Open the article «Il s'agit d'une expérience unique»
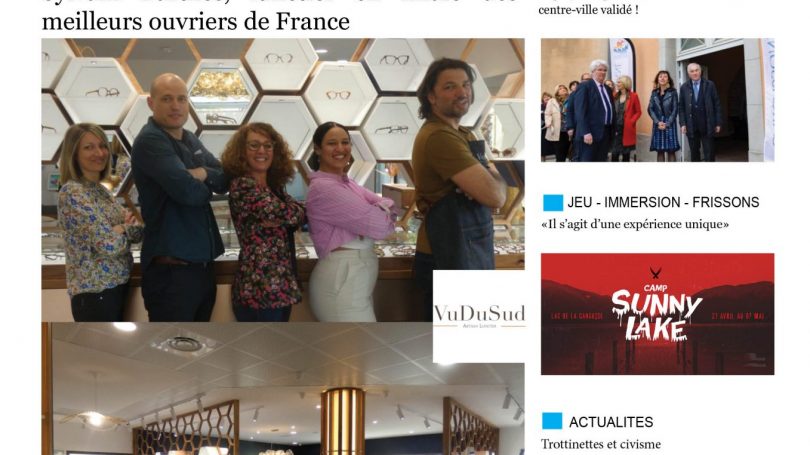Screen dimensions: 810x455 click(x=635, y=224)
